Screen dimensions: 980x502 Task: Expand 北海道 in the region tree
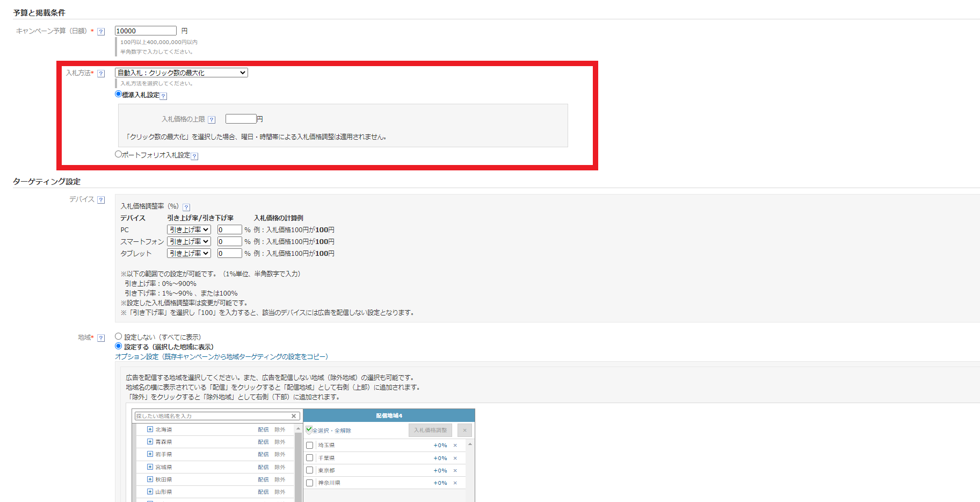point(150,429)
